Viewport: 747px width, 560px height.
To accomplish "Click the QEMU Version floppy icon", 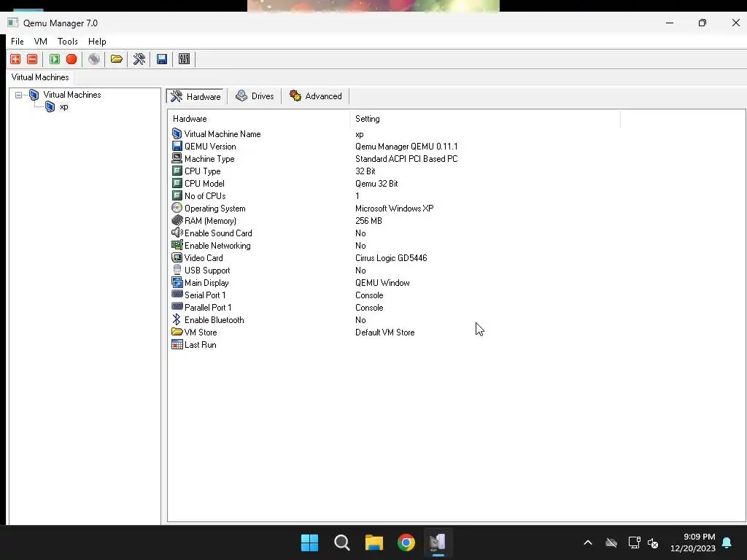I will point(177,146).
